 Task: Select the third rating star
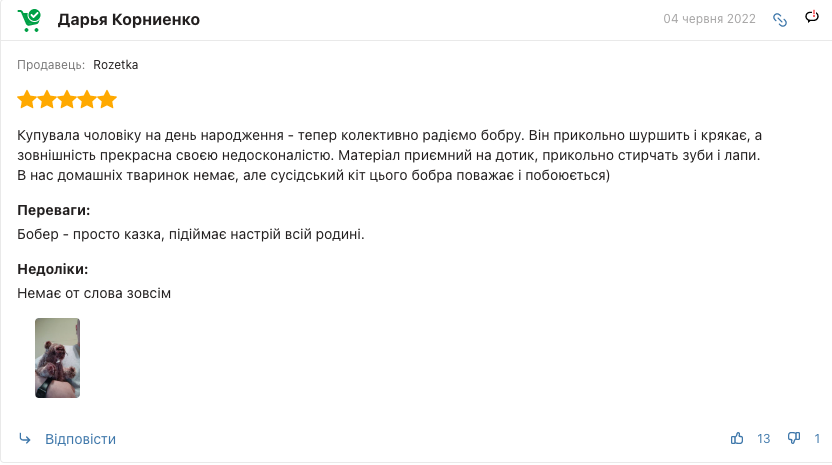67,99
